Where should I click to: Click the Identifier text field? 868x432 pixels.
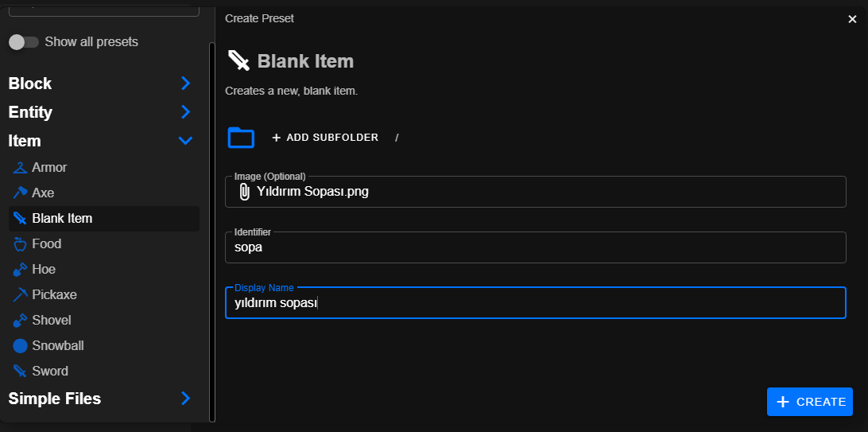(535, 247)
